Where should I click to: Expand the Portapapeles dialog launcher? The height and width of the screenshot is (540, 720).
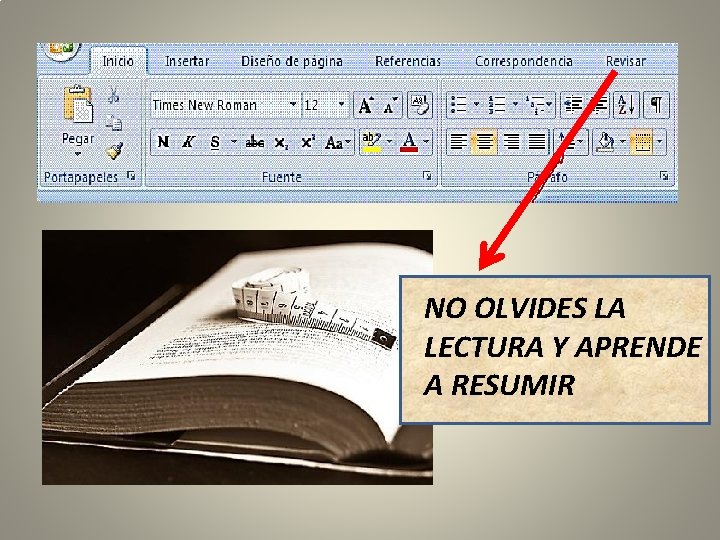[131, 175]
